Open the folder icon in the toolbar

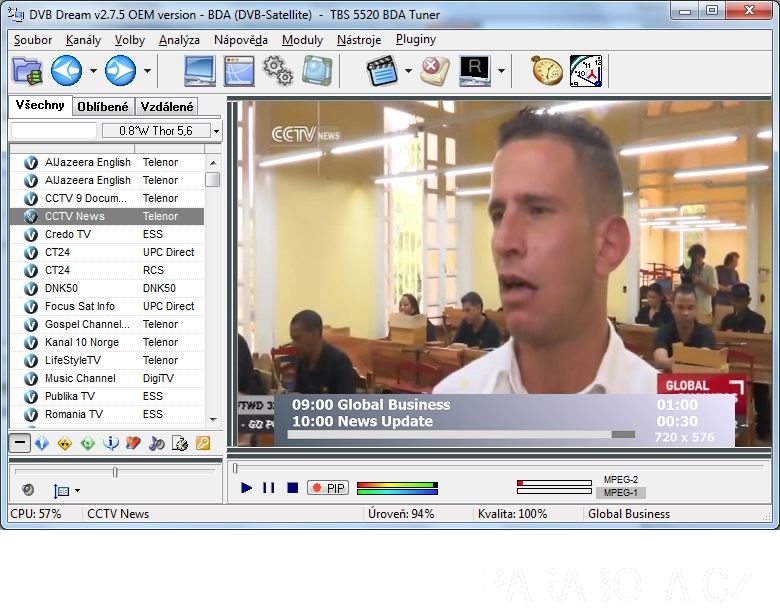point(27,71)
